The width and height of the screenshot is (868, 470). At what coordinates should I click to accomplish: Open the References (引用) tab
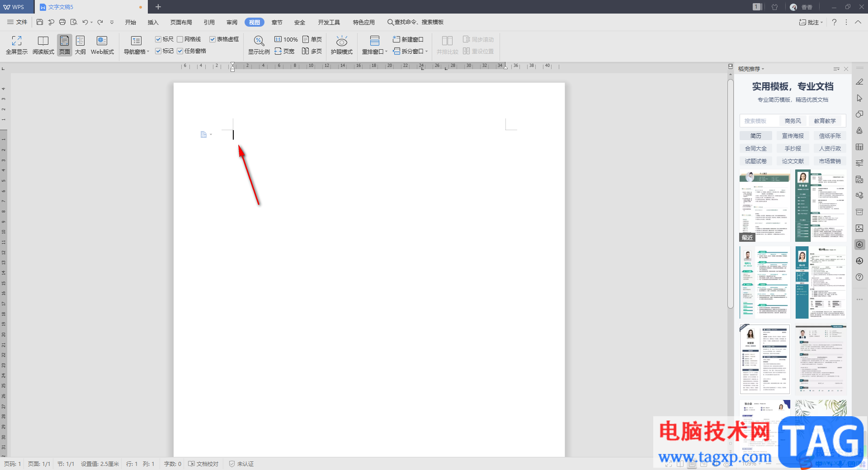(x=209, y=22)
